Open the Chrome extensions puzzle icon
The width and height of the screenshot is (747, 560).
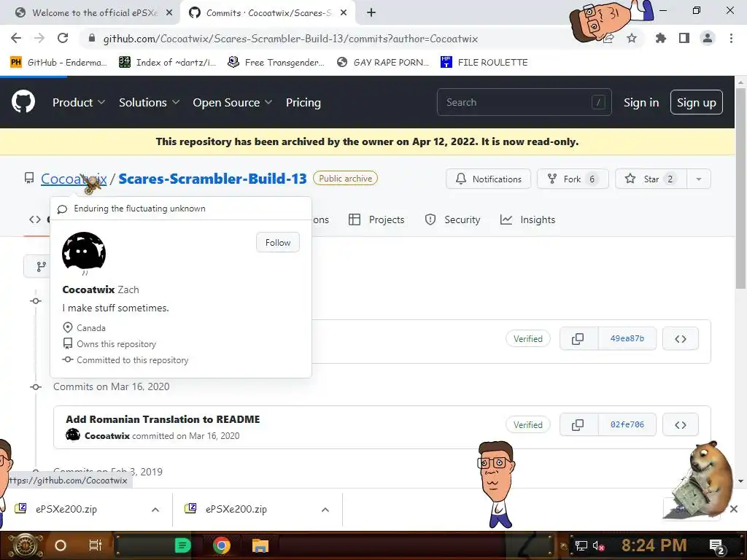click(x=660, y=38)
